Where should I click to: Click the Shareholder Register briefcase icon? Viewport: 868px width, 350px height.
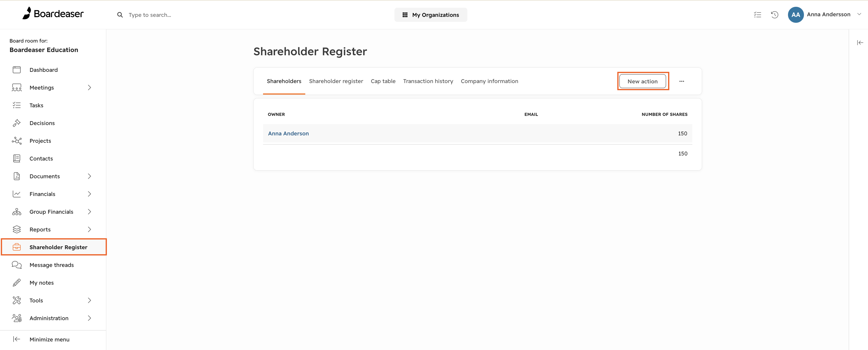tap(17, 247)
